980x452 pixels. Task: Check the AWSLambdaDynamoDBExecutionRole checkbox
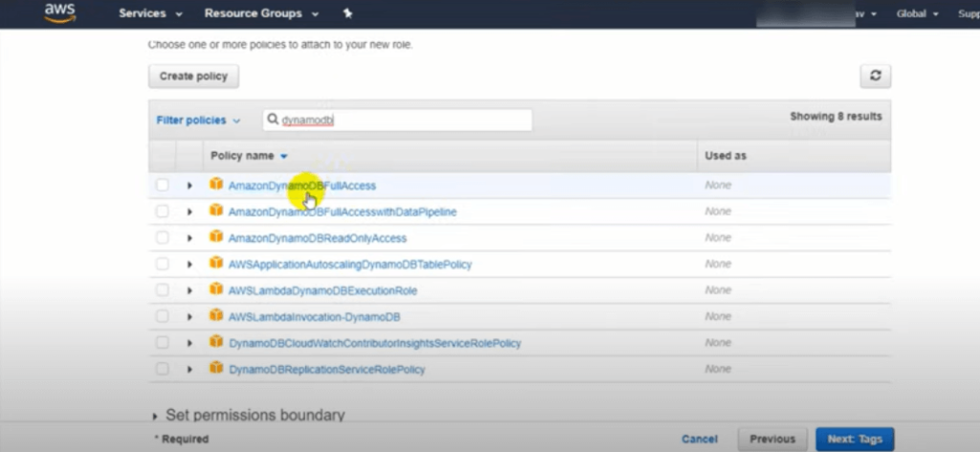163,290
